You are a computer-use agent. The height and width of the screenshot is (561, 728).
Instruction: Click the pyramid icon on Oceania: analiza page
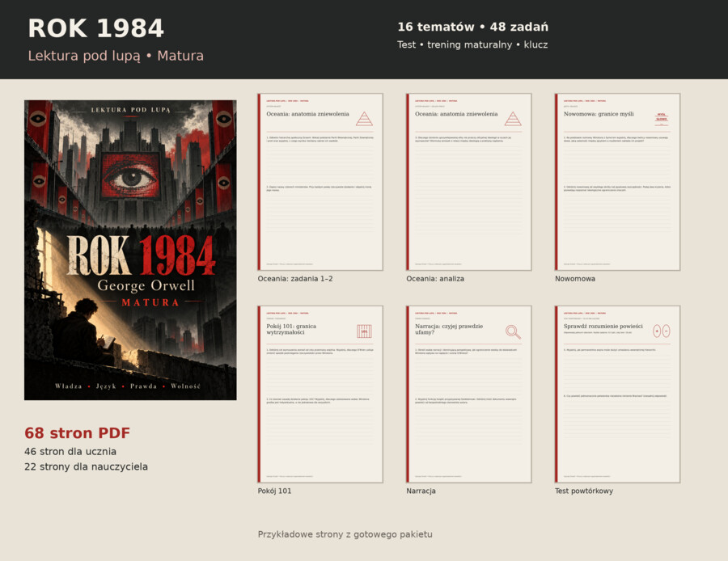513,119
